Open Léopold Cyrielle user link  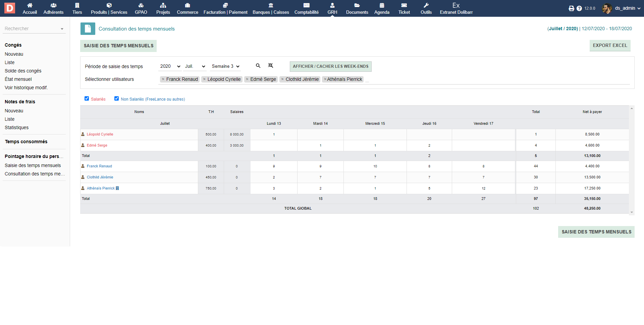(x=100, y=134)
